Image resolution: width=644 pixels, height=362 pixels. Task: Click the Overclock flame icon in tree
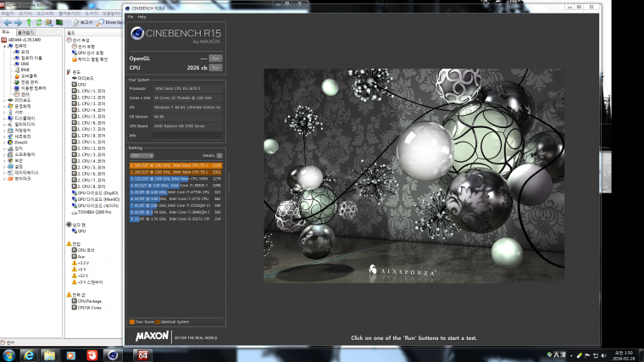pyautogui.click(x=17, y=76)
